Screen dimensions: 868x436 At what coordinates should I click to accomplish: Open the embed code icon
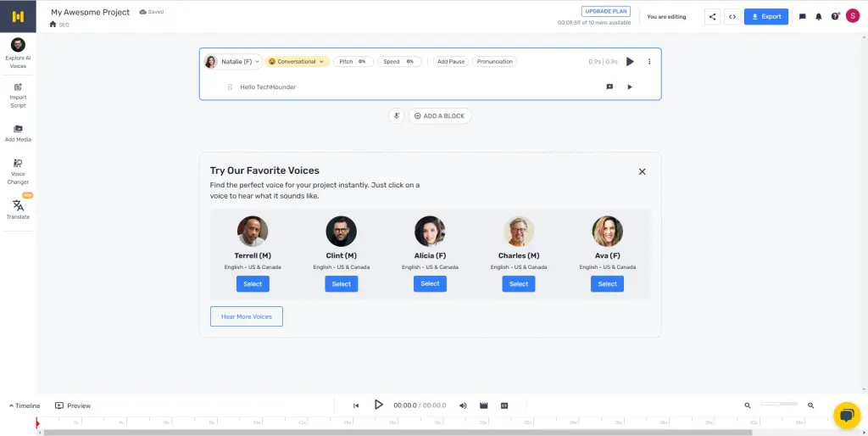point(732,16)
